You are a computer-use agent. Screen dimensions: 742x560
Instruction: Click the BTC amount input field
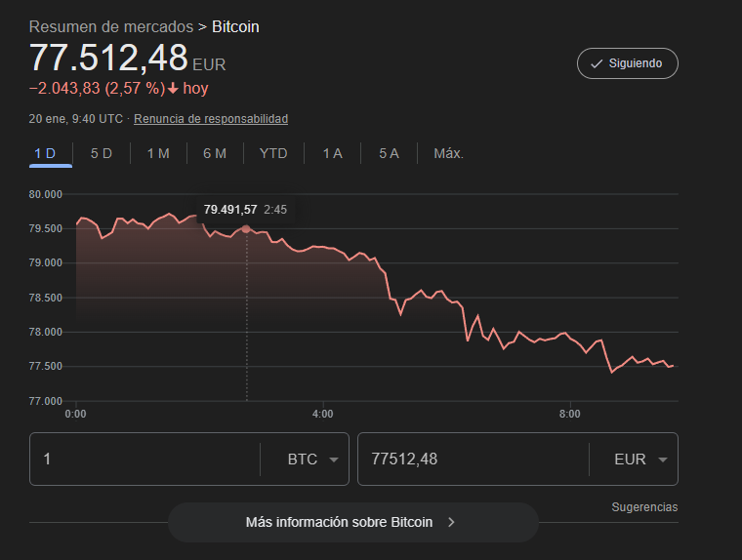point(144,460)
